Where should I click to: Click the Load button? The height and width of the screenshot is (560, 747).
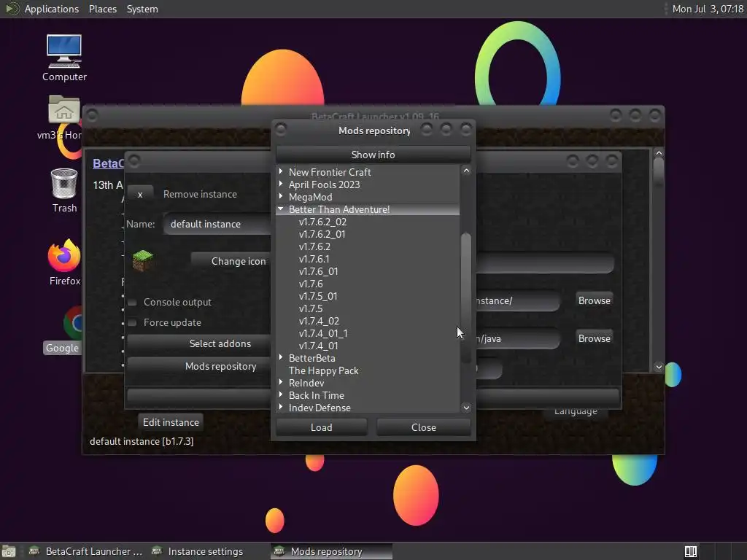click(322, 427)
